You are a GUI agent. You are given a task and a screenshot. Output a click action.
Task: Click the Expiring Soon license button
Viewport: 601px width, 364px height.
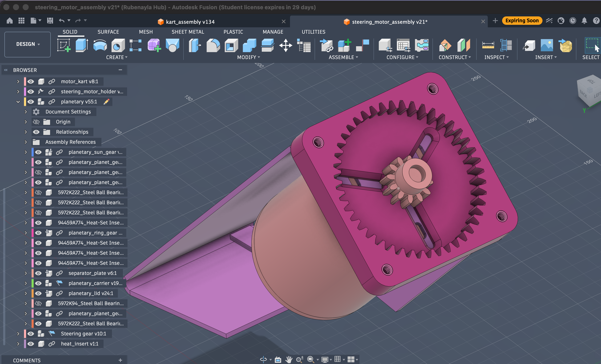pos(522,20)
